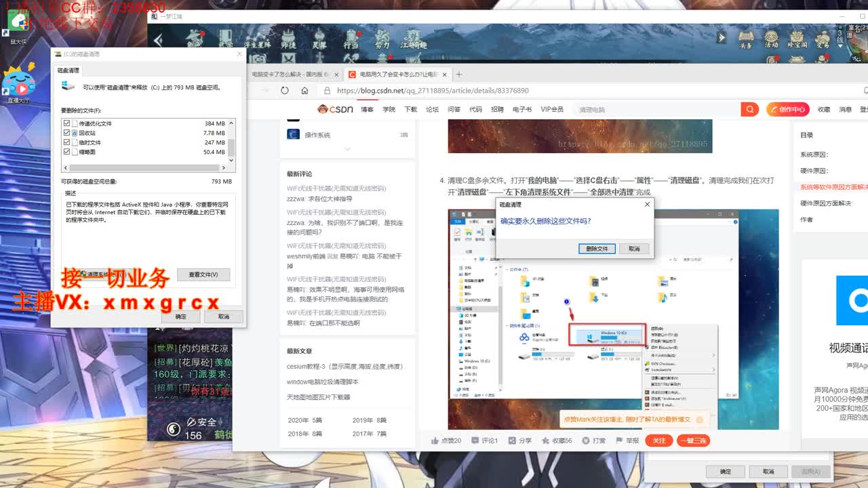Click 查看文件(V) button
The height and width of the screenshot is (488, 868).
pyautogui.click(x=203, y=274)
